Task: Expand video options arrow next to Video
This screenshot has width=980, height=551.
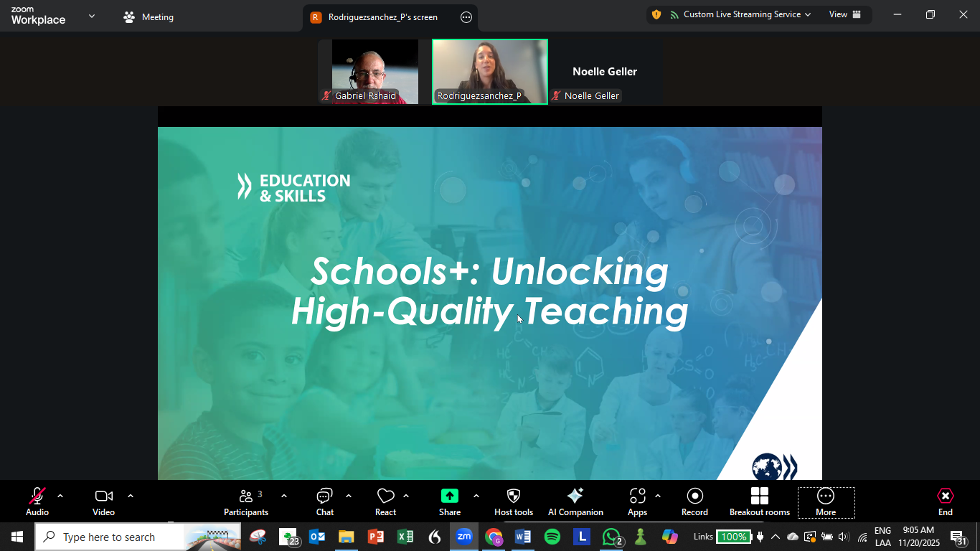Action: [131, 496]
